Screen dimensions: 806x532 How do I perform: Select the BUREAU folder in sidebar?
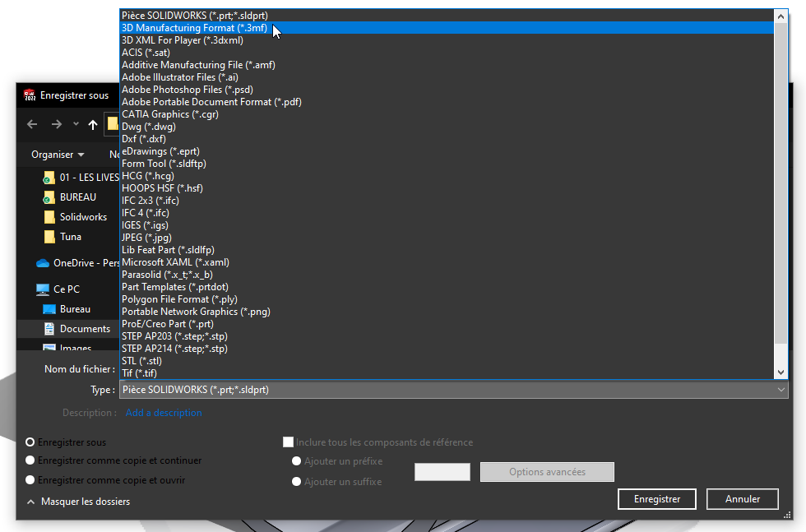[70, 197]
